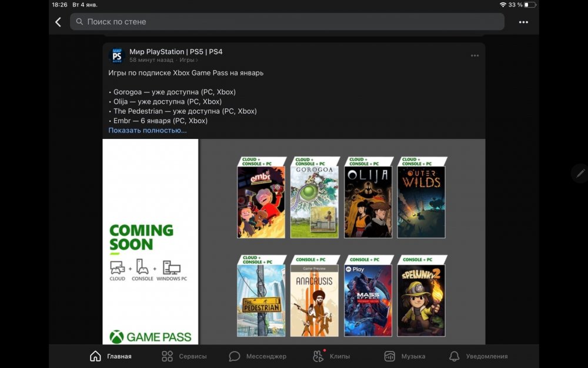Expand post with Показать полностью
The width and height of the screenshot is (588, 368).
pyautogui.click(x=148, y=130)
